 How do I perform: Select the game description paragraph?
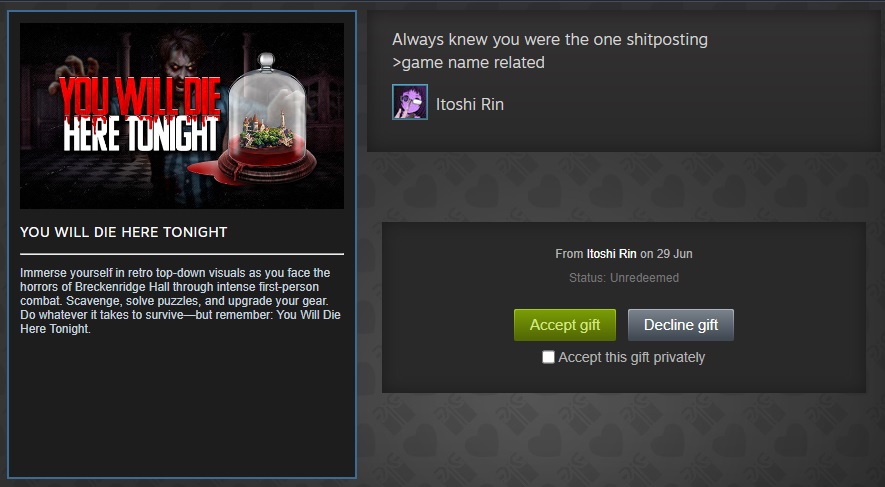[181, 301]
